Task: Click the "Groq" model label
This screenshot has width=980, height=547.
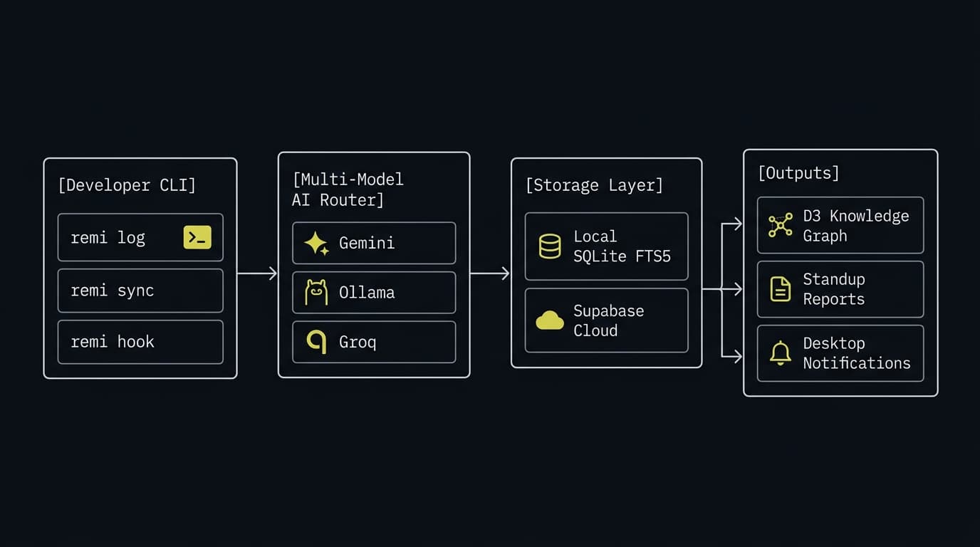Action: (358, 342)
